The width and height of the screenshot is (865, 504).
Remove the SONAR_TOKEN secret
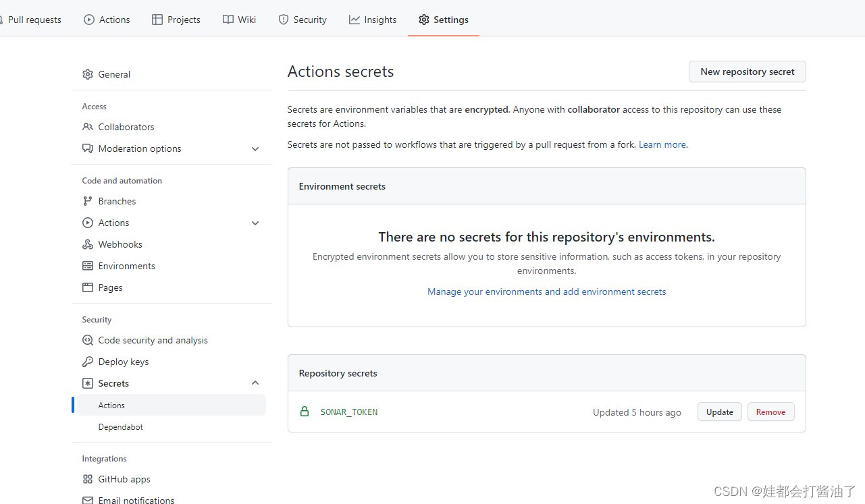770,412
